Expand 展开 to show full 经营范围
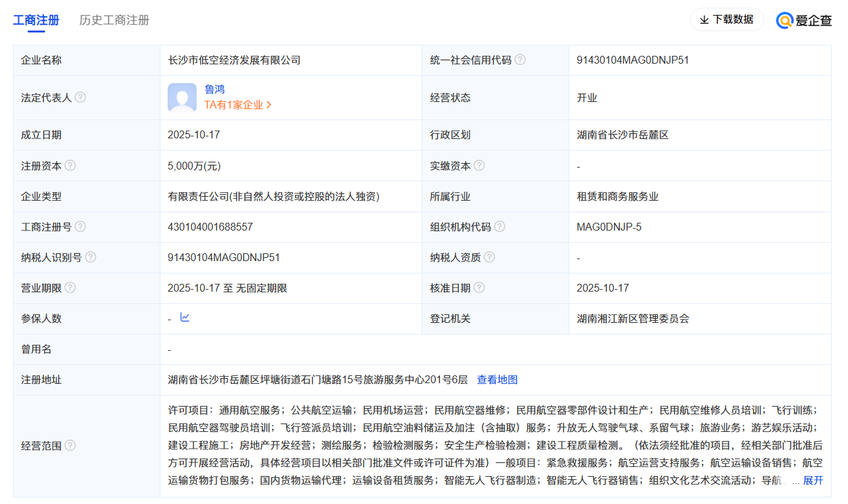The width and height of the screenshot is (848, 504). click(812, 481)
